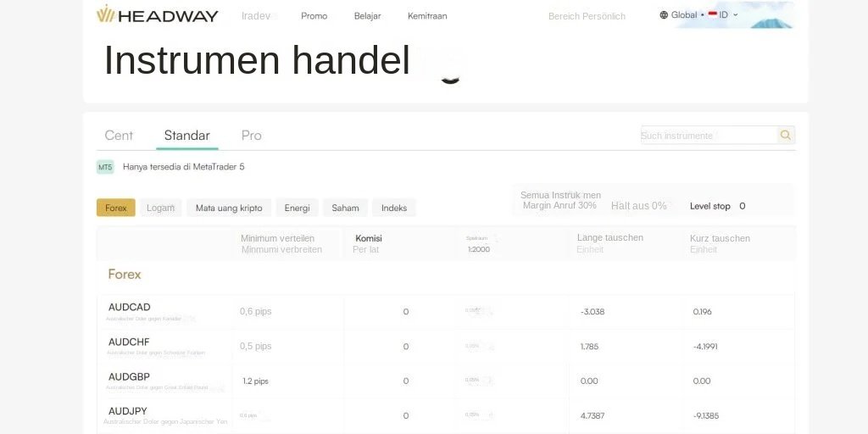Click the AUDCHF instrument row name
Image resolution: width=868 pixels, height=434 pixels.
point(129,342)
